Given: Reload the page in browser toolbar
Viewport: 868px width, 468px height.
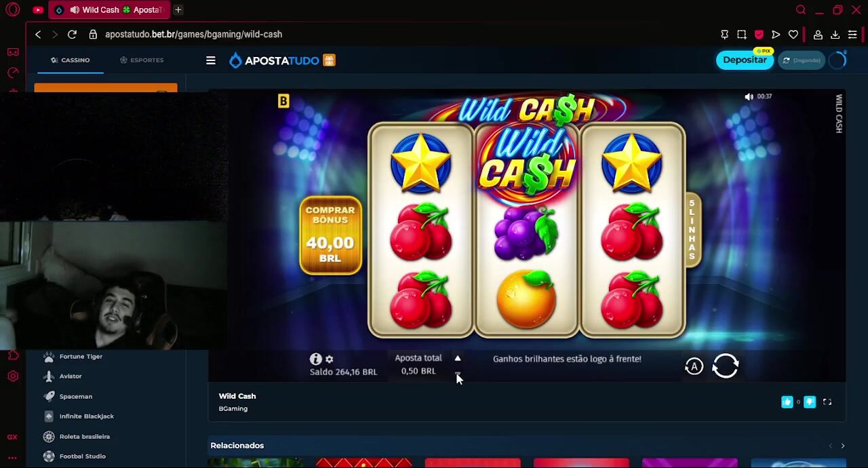Looking at the screenshot, I should point(72,34).
